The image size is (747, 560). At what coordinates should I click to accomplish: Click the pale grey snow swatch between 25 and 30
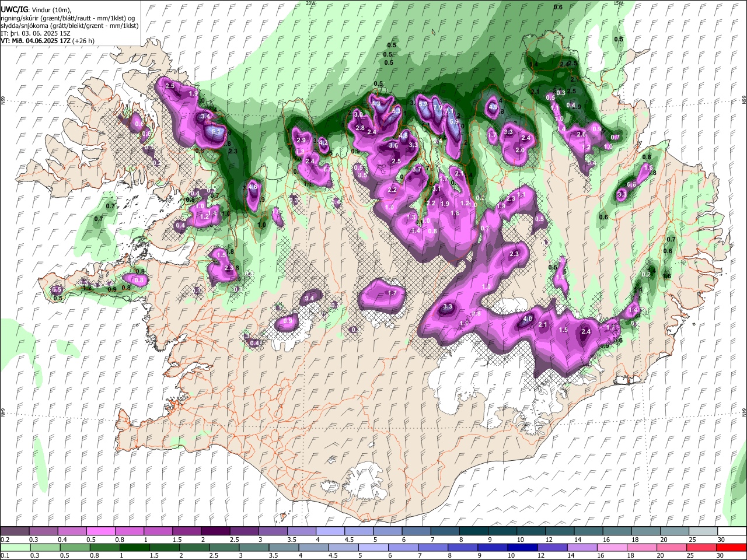click(x=703, y=531)
